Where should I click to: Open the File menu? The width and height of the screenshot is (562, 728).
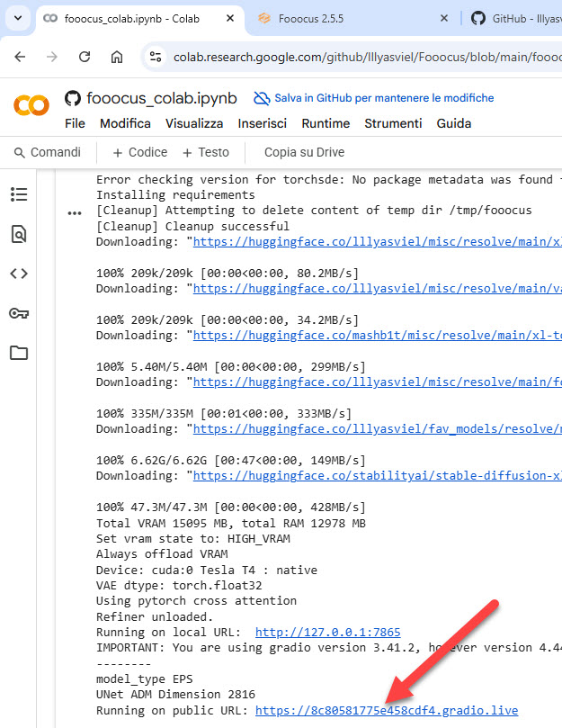point(75,123)
